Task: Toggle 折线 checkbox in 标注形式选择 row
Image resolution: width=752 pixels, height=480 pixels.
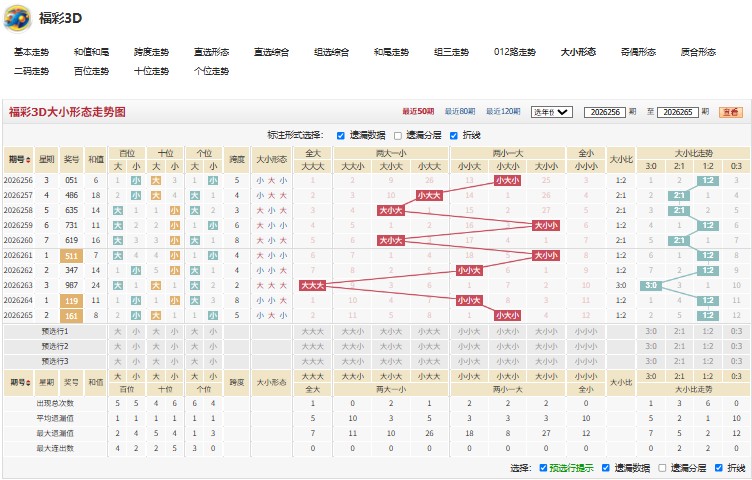Action: point(454,136)
